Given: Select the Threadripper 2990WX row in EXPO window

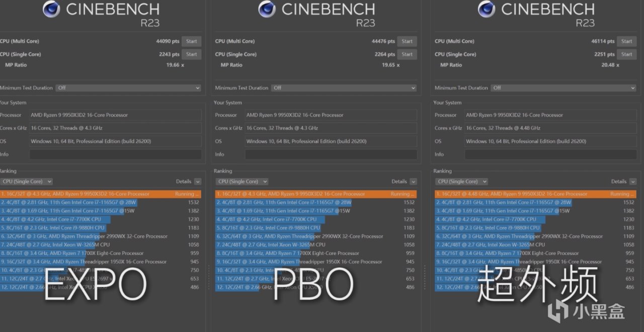Looking at the screenshot, I should tap(101, 236).
